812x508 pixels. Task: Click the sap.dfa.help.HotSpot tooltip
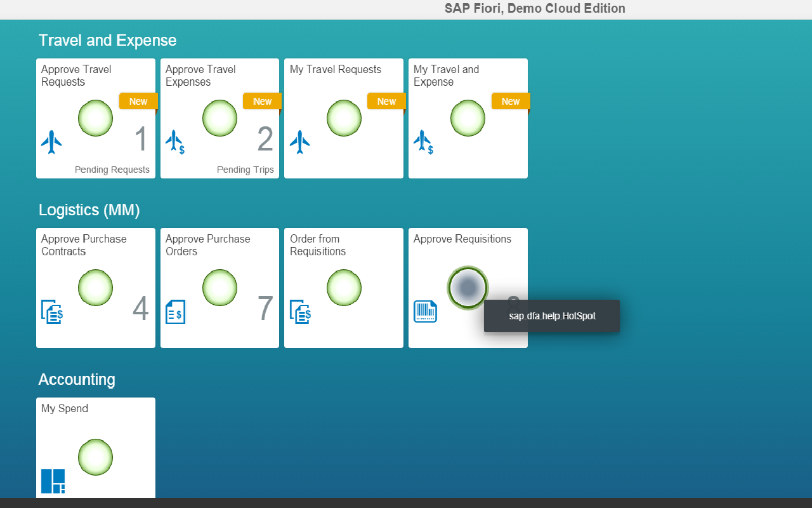pyautogui.click(x=552, y=316)
